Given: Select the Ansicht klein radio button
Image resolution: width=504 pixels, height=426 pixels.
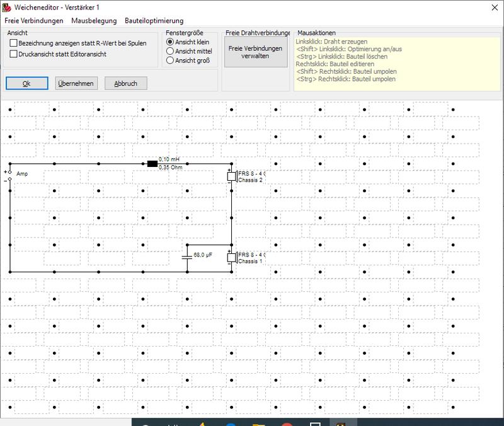Looking at the screenshot, I should (169, 42).
